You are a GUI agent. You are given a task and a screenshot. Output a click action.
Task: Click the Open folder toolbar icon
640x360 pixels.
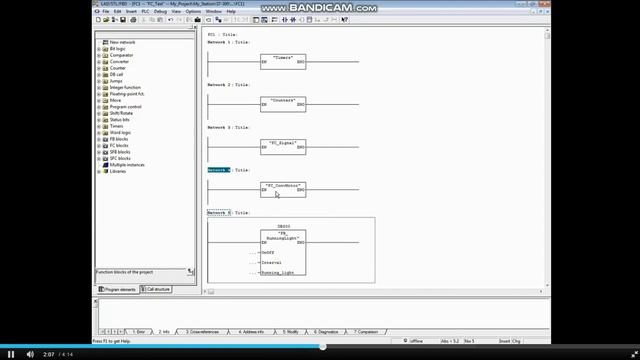point(106,20)
